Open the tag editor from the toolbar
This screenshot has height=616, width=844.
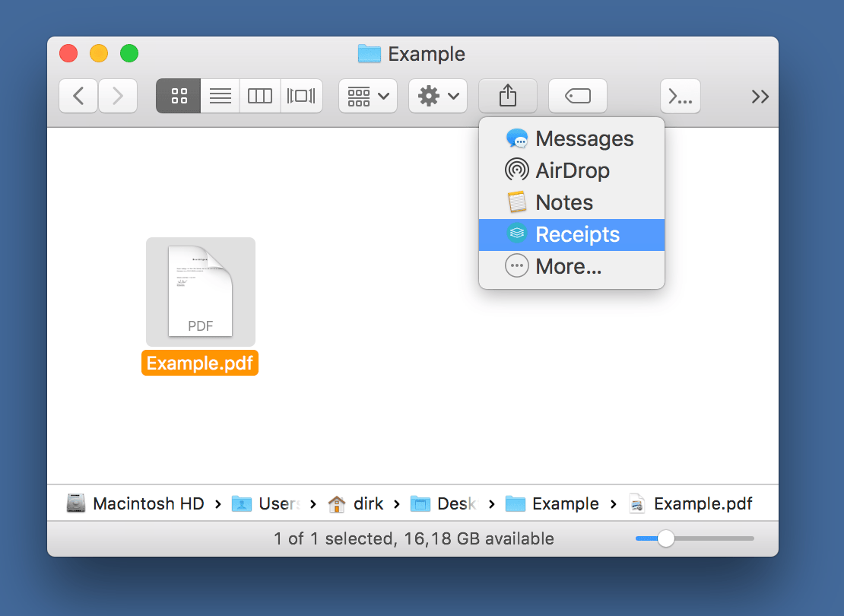point(577,96)
